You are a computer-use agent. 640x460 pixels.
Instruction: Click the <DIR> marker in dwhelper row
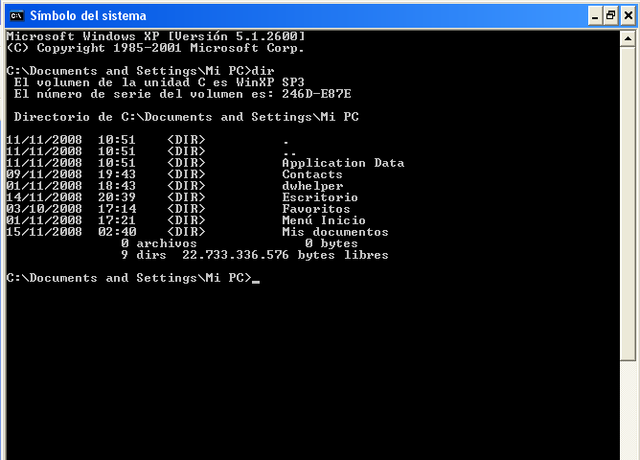[186, 186]
